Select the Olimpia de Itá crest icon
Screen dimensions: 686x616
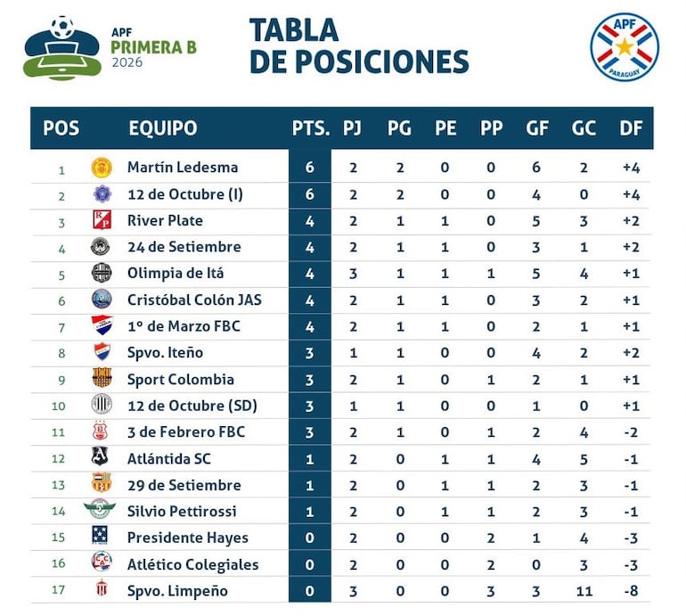pos(102,273)
